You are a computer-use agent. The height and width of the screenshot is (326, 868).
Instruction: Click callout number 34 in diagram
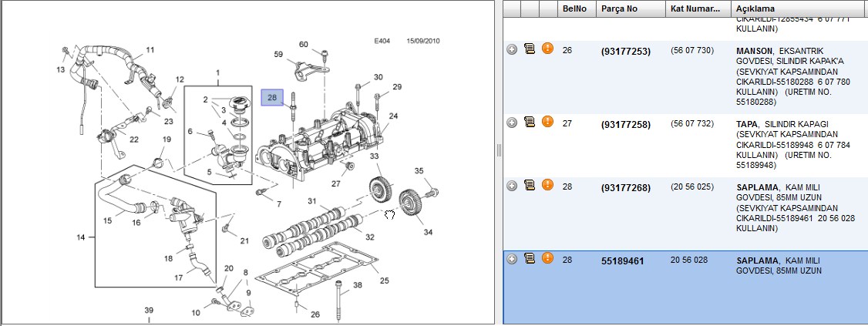point(428,232)
